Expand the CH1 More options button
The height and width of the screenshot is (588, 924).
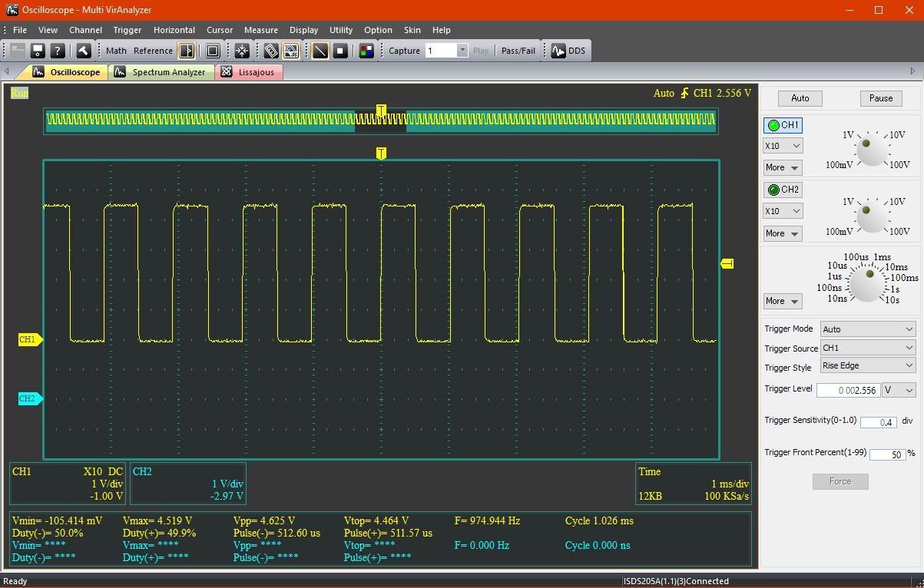pyautogui.click(x=783, y=167)
